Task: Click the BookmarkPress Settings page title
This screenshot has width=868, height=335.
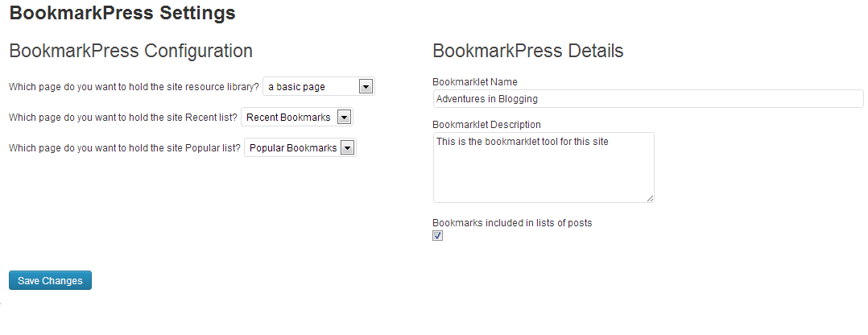Action: pos(122,13)
